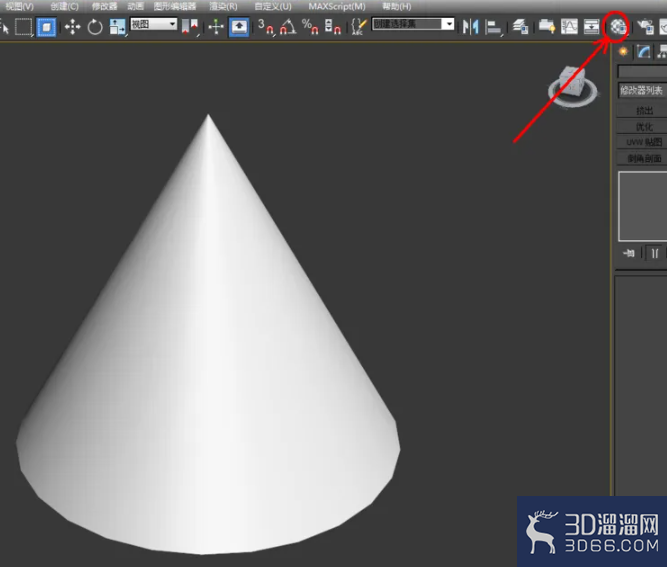Activate the Select and Scale tool
Image resolution: width=667 pixels, height=567 pixels.
coord(117,27)
